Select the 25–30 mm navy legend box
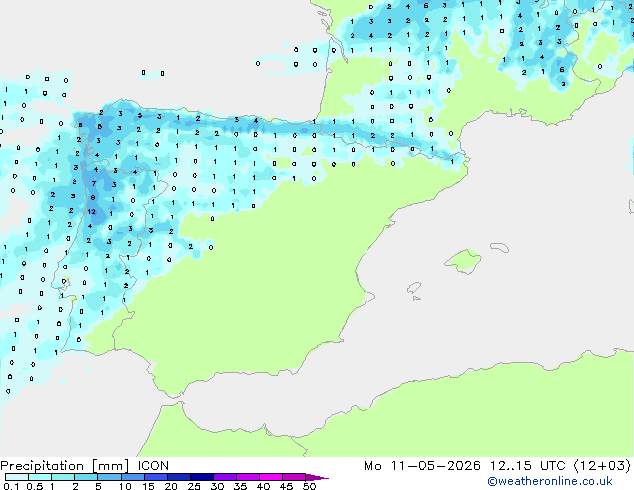Image resolution: width=634 pixels, height=490 pixels. 201,477
